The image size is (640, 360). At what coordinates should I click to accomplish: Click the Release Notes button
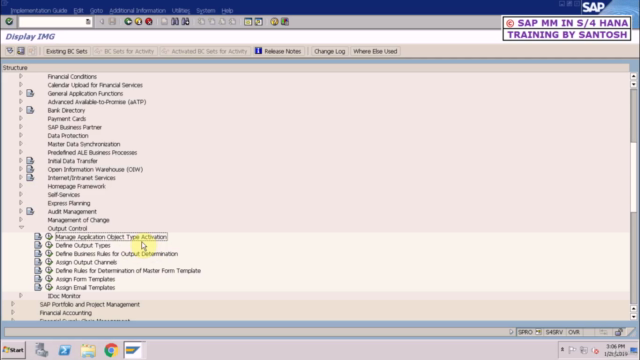click(x=278, y=51)
